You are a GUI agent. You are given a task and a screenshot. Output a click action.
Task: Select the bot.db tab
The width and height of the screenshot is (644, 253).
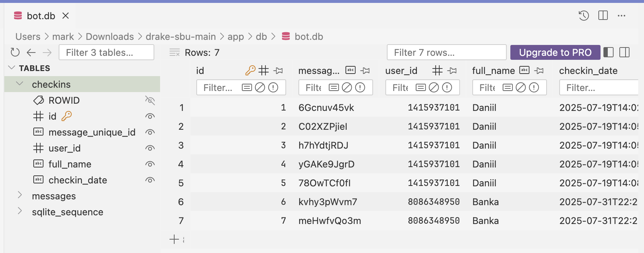click(41, 16)
